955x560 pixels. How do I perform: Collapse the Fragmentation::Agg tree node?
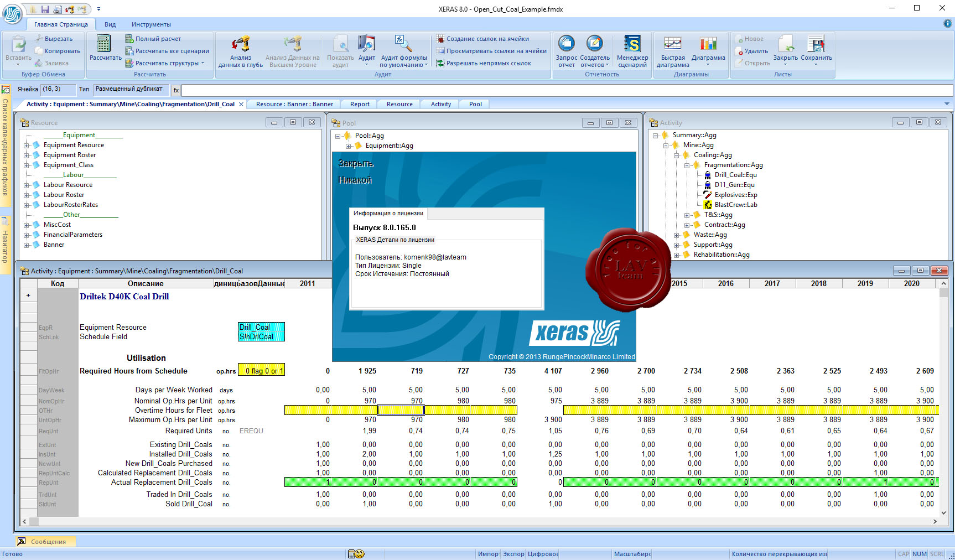tap(687, 165)
